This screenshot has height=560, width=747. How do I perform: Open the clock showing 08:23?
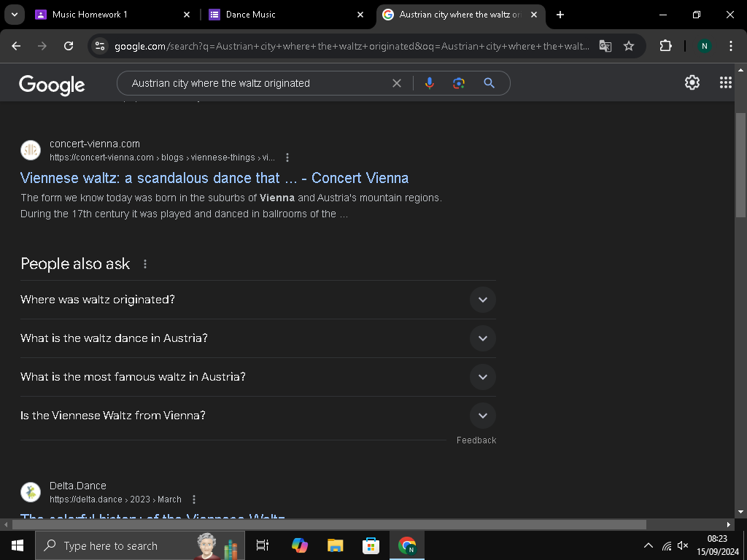717,545
